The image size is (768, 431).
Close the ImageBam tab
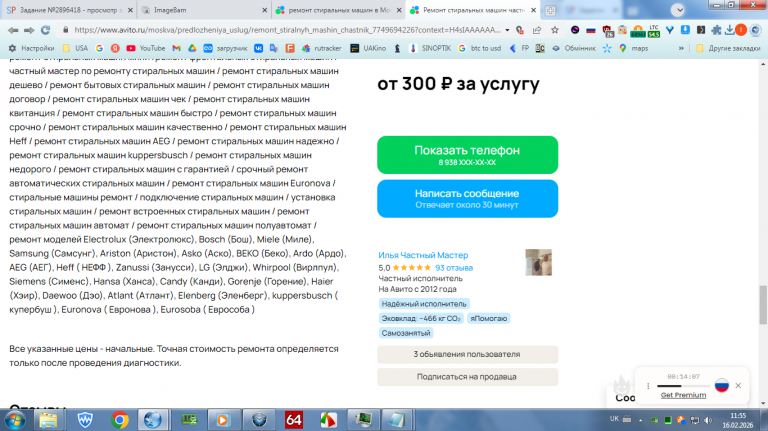click(264, 10)
